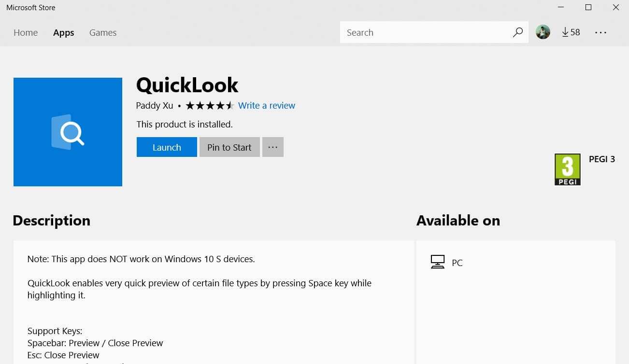
Task: Switch to the Games tab
Action: (x=103, y=33)
